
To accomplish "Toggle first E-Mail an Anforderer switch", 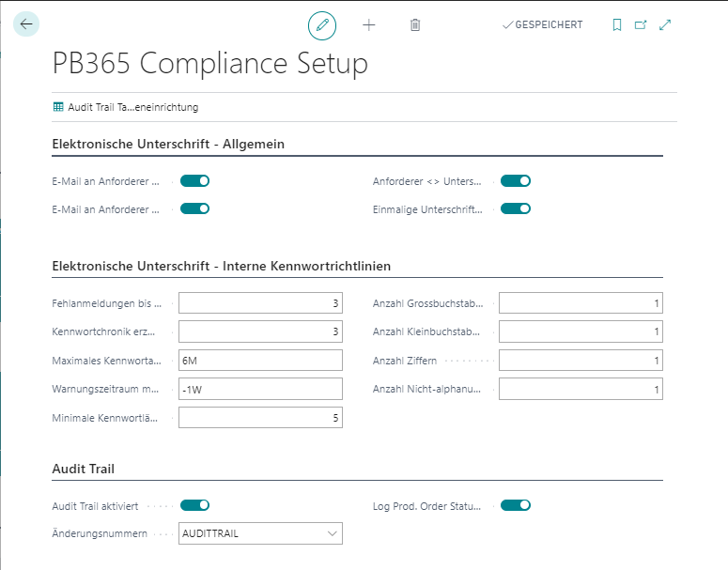I will pyautogui.click(x=195, y=181).
